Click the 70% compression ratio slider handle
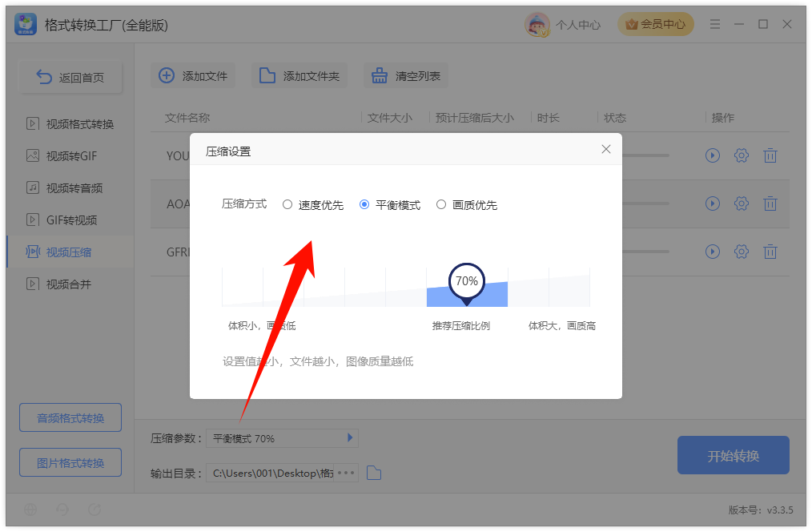 pos(467,283)
